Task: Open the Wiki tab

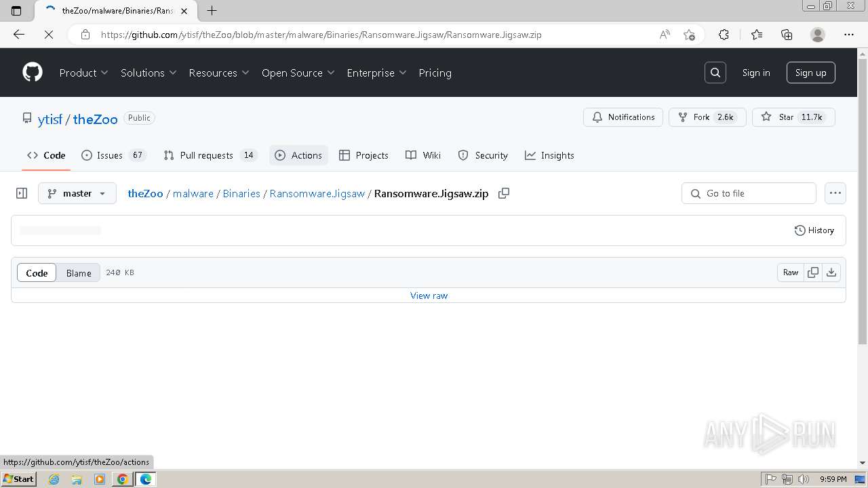Action: point(423,155)
